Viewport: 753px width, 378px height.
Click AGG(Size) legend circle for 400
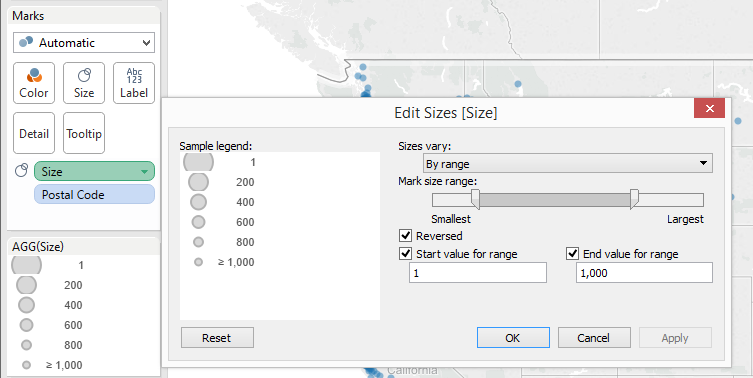pos(26,305)
